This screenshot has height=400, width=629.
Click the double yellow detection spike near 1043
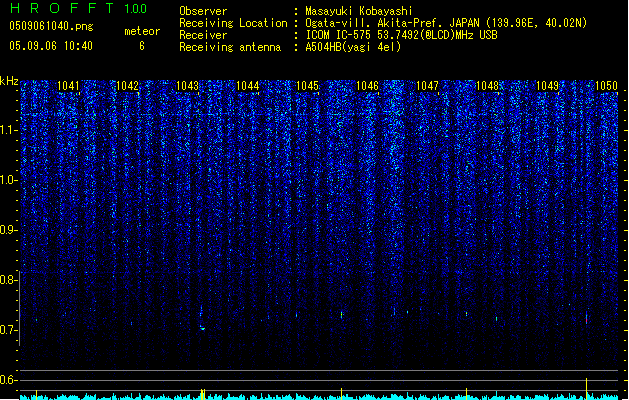point(203,394)
